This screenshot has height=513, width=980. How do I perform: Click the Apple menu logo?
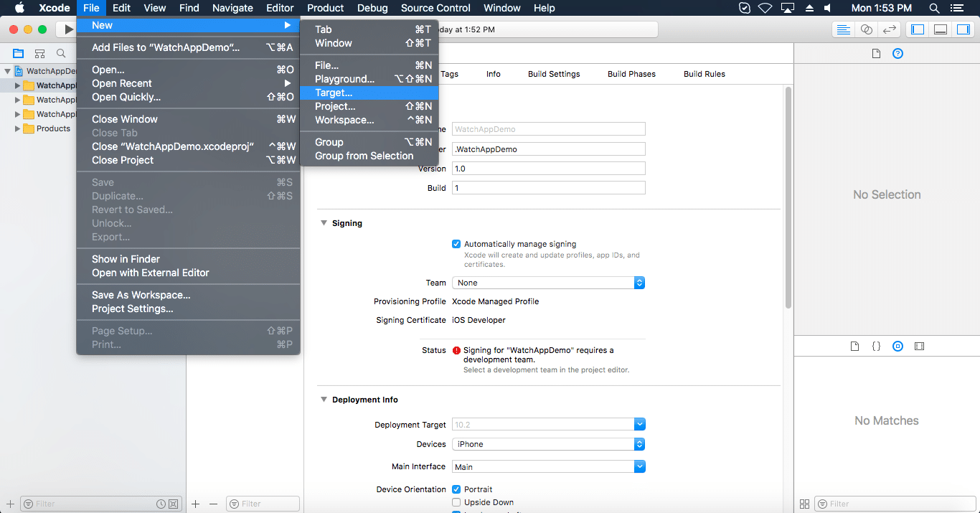[x=19, y=8]
